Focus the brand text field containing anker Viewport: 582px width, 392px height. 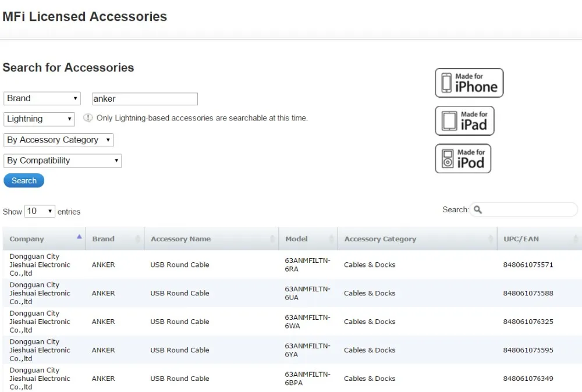pos(145,99)
